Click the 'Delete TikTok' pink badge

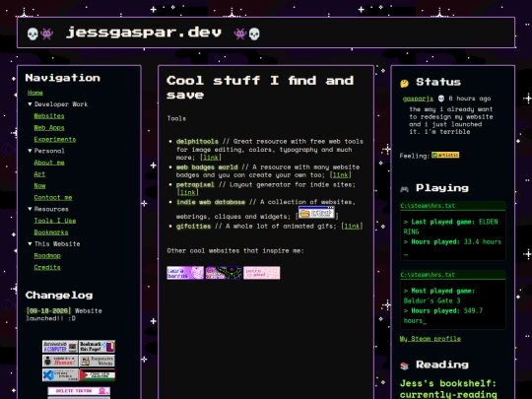[x=79, y=391]
